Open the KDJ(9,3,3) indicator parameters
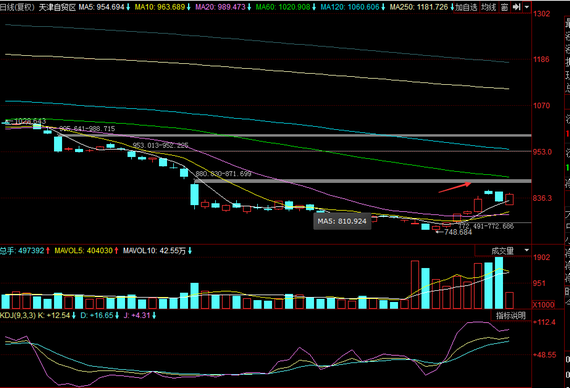Screen dimensions: 570x388 pos(17,315)
